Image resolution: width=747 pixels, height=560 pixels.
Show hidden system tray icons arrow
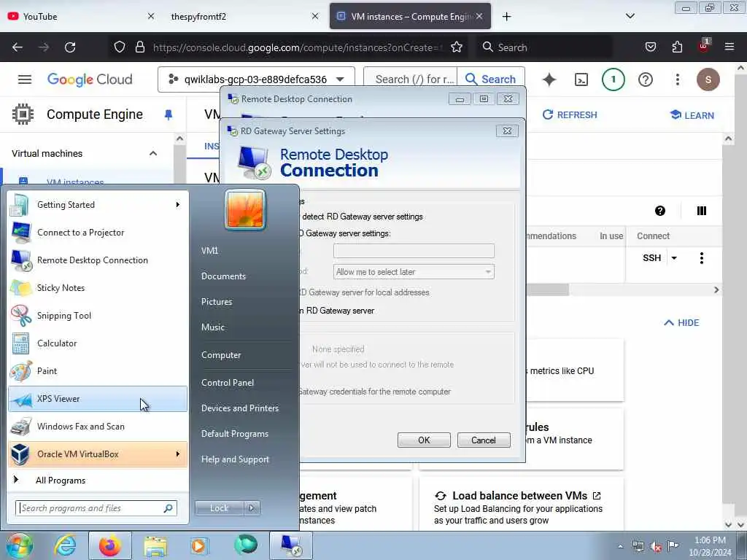(620, 547)
